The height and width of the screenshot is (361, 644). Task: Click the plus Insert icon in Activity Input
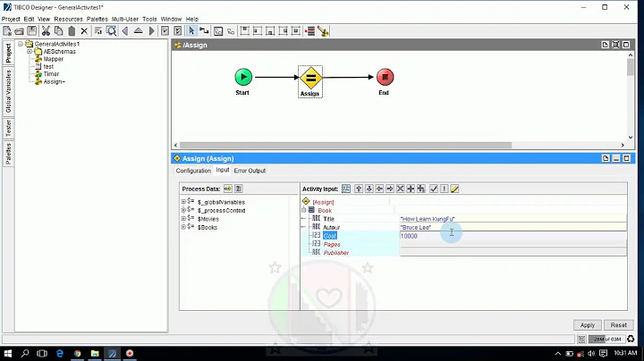[411, 189]
